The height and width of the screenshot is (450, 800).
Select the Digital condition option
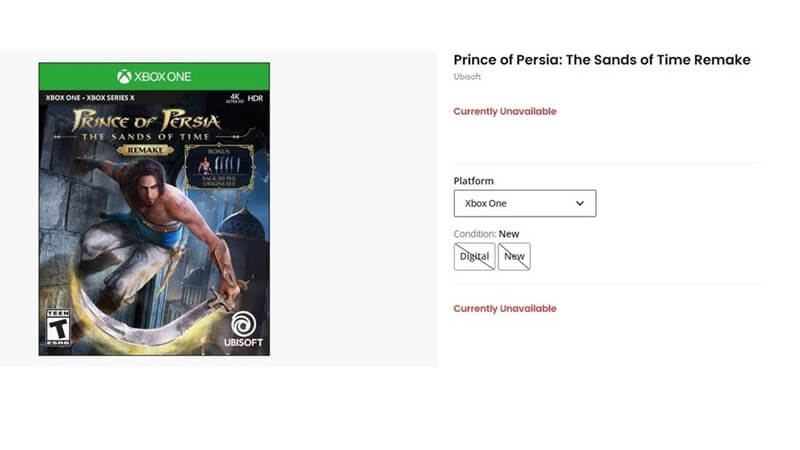coord(474,256)
